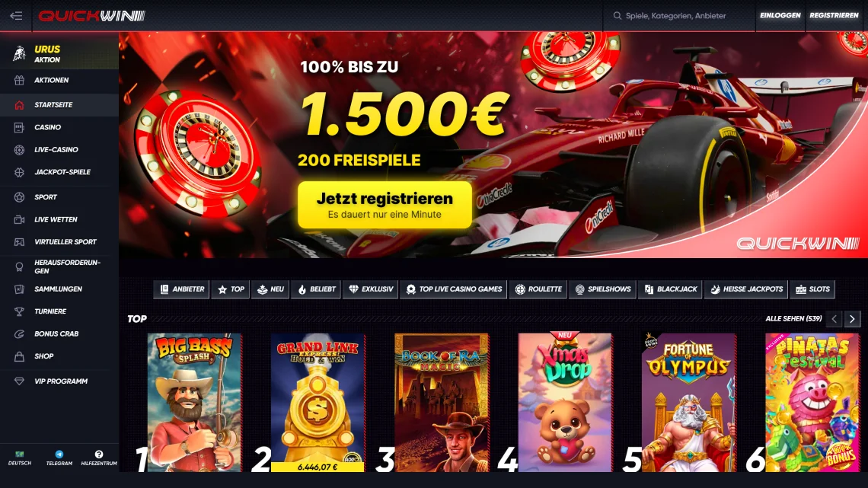Screen dimensions: 868x488
Task: Open the Hilfezentrum question-mark icon
Action: (x=98, y=455)
